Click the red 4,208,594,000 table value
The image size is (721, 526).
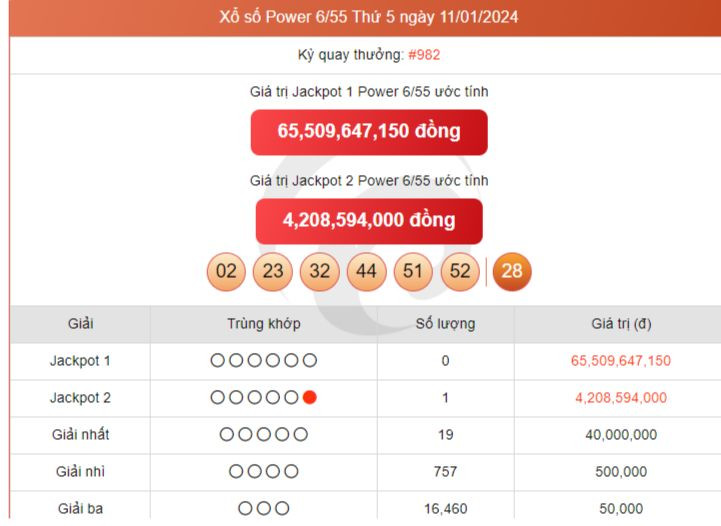621,398
